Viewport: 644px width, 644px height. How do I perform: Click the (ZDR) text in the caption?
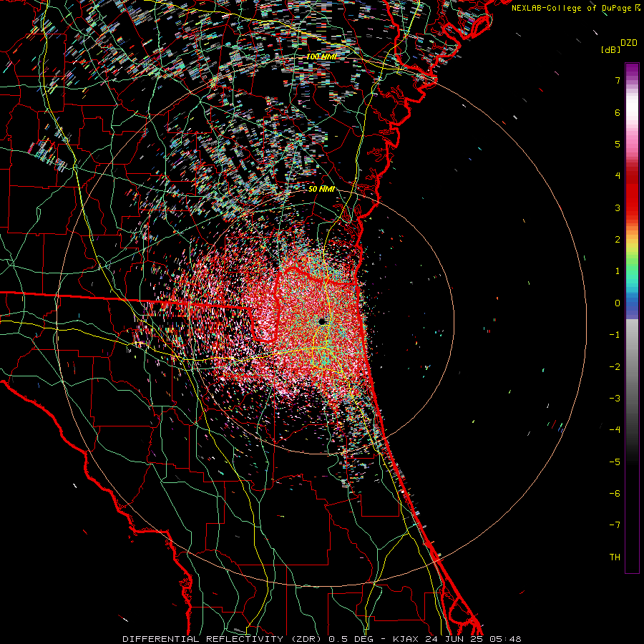305,639
